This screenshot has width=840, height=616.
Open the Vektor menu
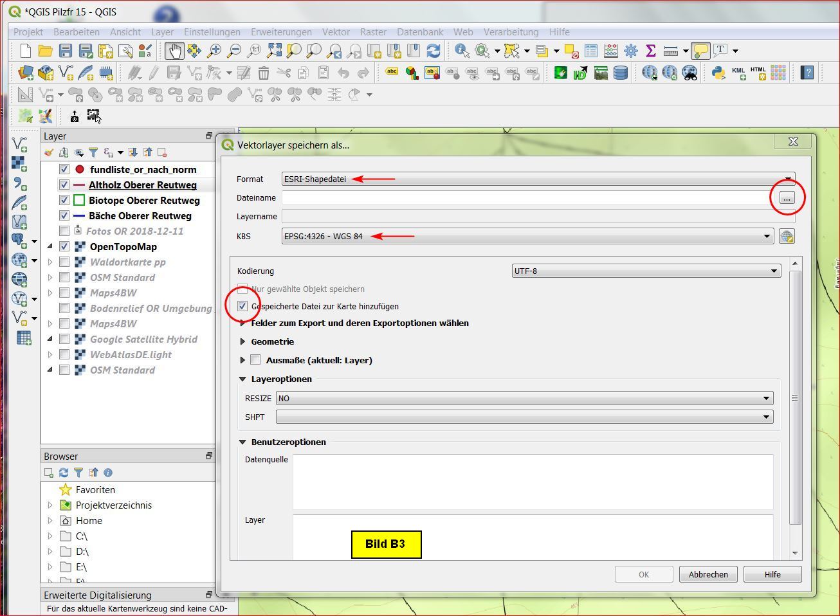(336, 32)
